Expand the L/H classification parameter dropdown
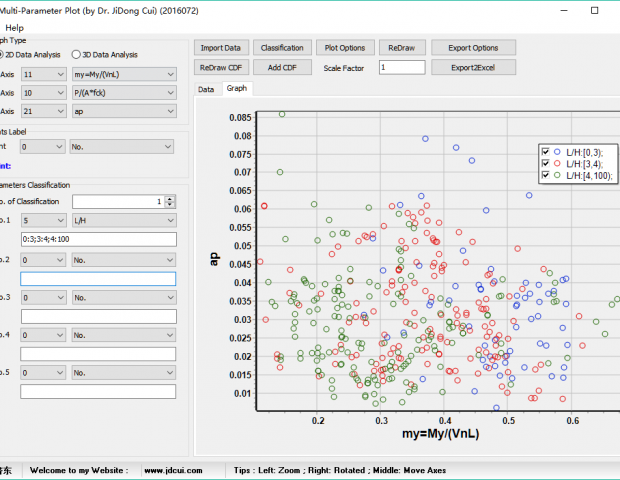620x480 pixels. [x=124, y=220]
